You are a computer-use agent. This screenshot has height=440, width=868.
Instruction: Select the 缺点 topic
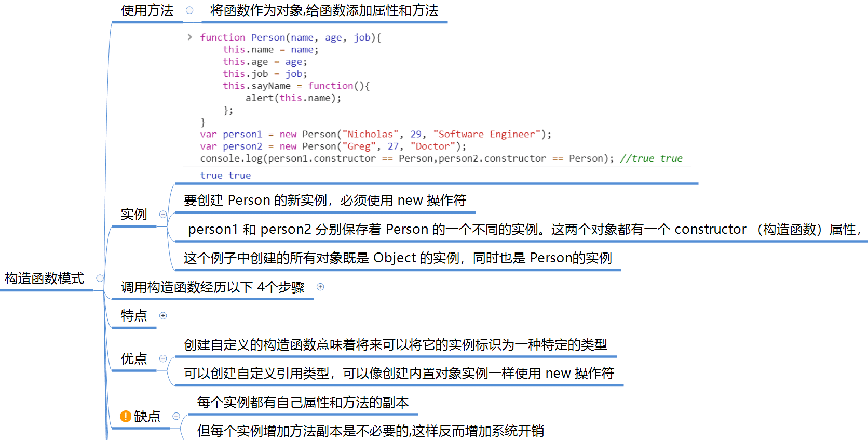click(x=147, y=416)
